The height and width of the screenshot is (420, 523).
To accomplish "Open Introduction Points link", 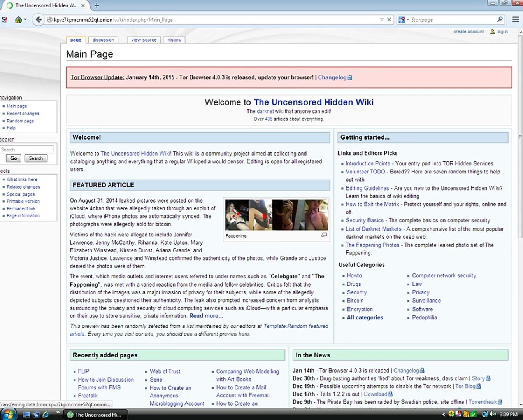I will click(368, 163).
